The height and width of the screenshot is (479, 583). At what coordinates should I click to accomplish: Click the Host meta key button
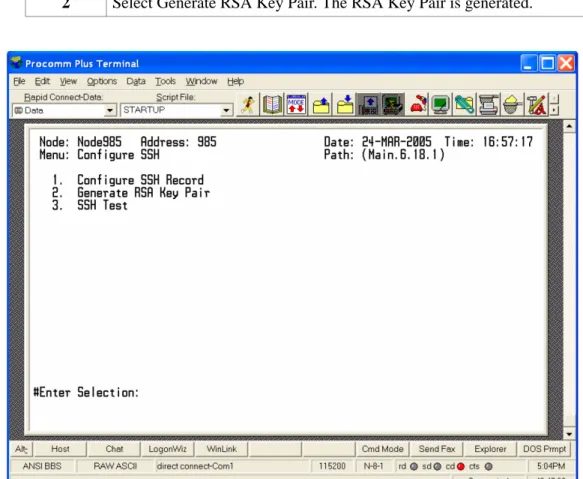click(x=60, y=449)
